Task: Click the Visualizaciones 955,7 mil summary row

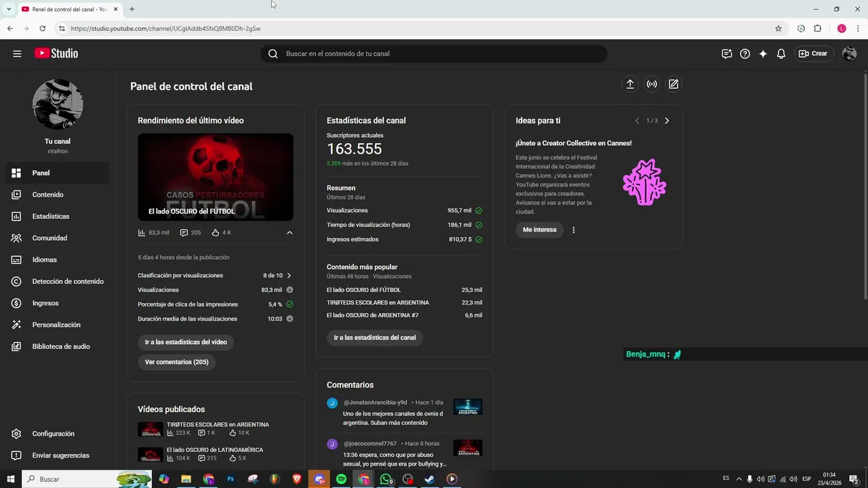Action: pos(404,211)
